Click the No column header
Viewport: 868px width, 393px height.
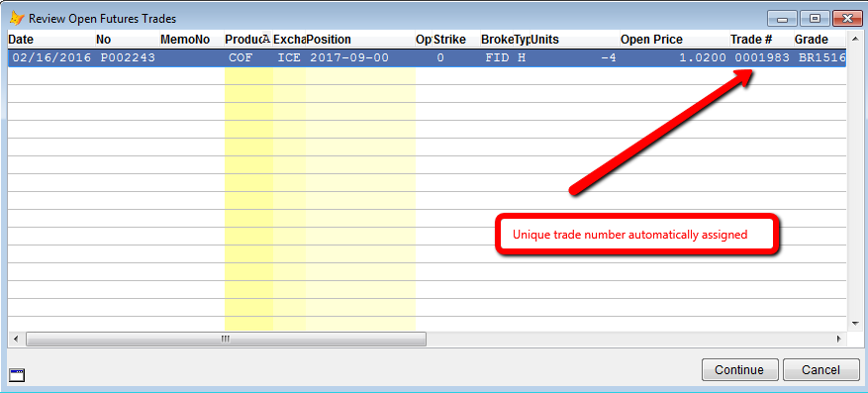[127, 40]
